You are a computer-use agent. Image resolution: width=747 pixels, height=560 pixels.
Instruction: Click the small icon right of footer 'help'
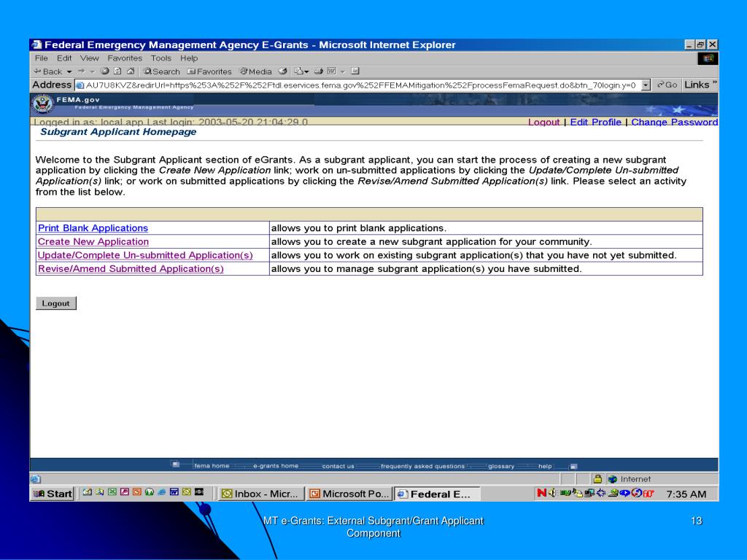click(x=573, y=466)
